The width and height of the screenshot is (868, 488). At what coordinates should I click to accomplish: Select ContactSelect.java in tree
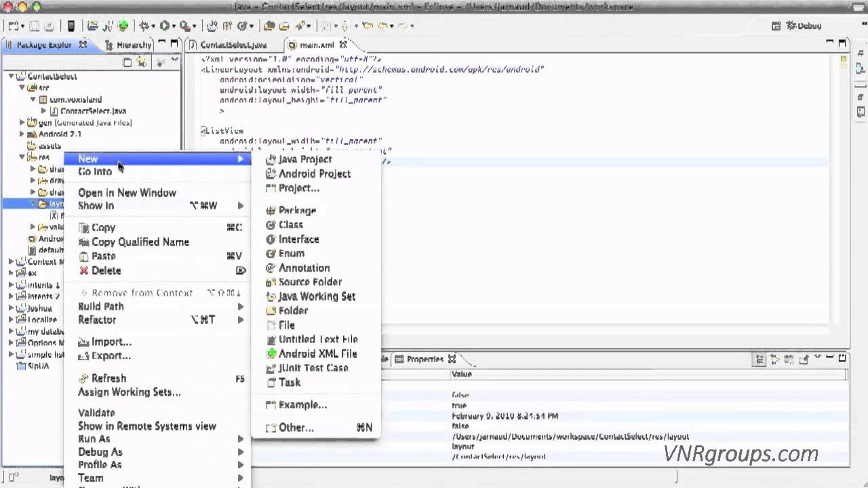click(87, 111)
